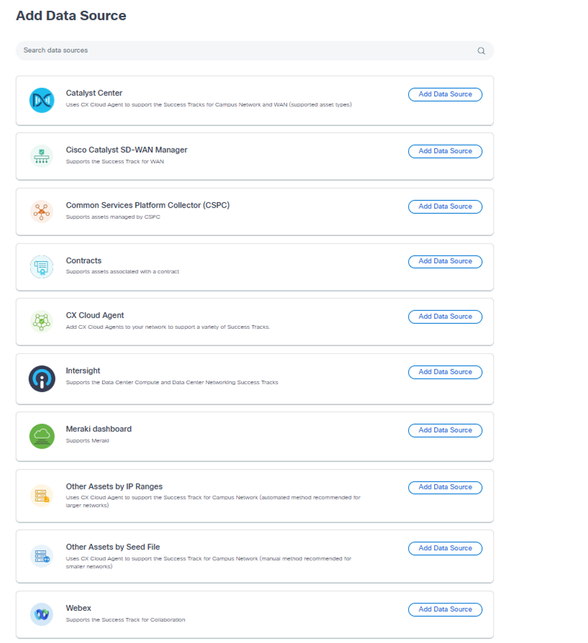Select the Other Assets by IP Ranges icon

point(41,495)
